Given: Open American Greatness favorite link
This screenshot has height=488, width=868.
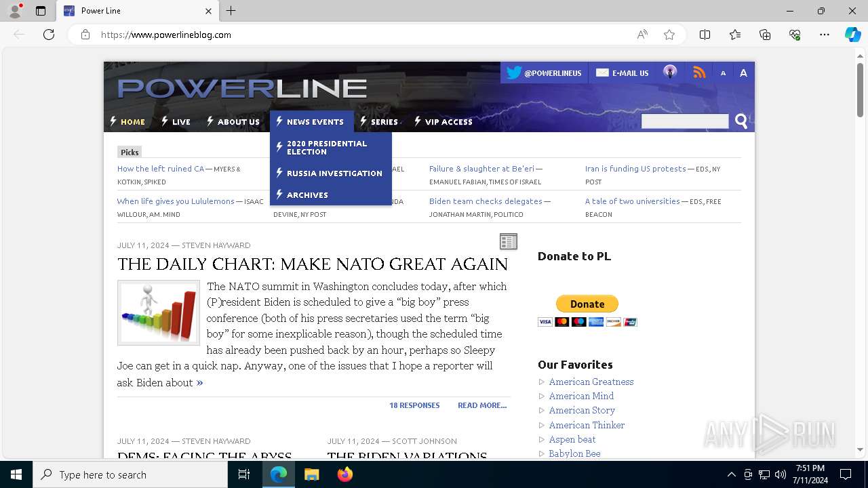Looking at the screenshot, I should tap(591, 382).
